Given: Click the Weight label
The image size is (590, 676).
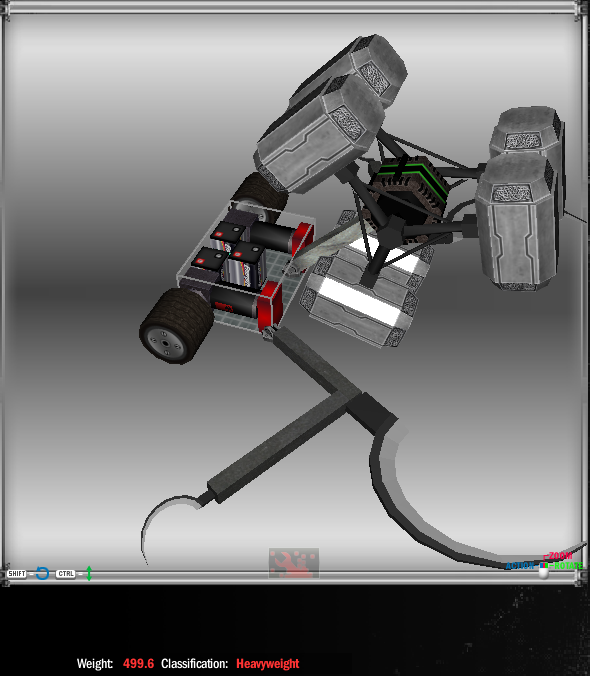Looking at the screenshot, I should coord(95,663).
